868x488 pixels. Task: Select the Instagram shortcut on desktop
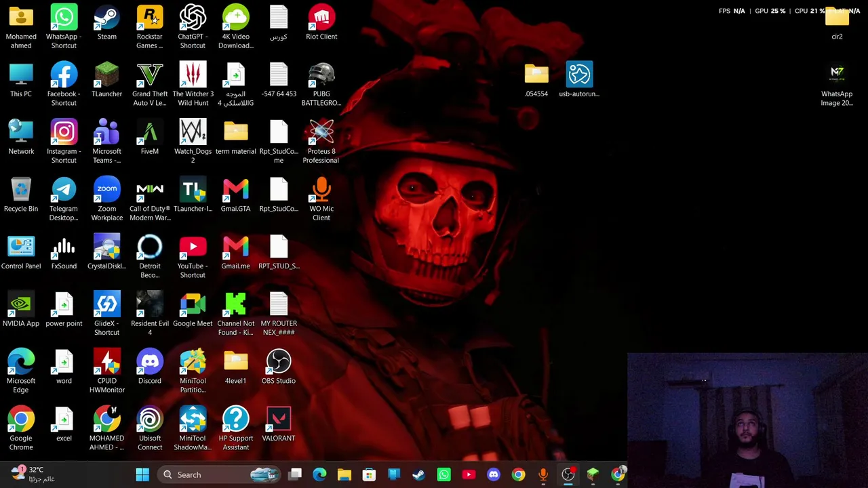tap(64, 142)
